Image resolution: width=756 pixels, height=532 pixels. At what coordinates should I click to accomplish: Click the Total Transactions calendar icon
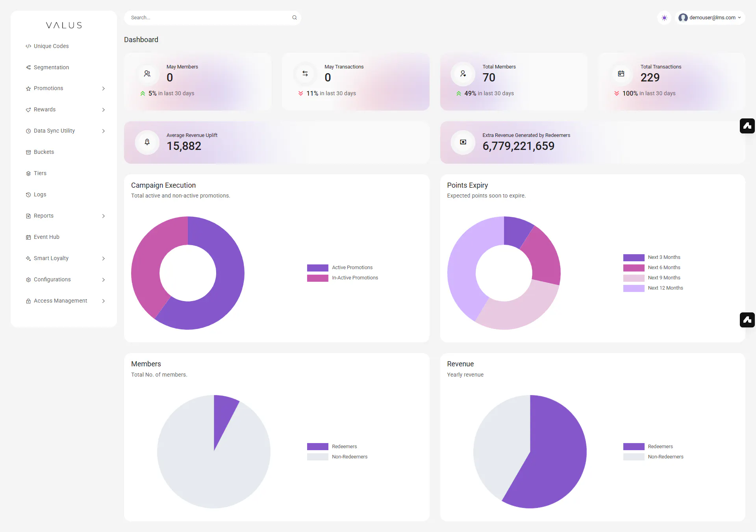point(621,74)
